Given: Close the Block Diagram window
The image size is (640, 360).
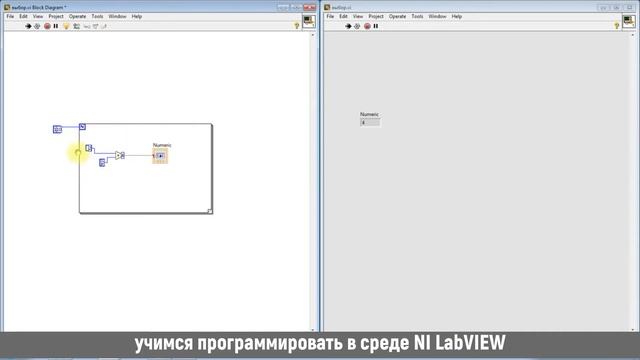Looking at the screenshot, I should click(x=310, y=7).
